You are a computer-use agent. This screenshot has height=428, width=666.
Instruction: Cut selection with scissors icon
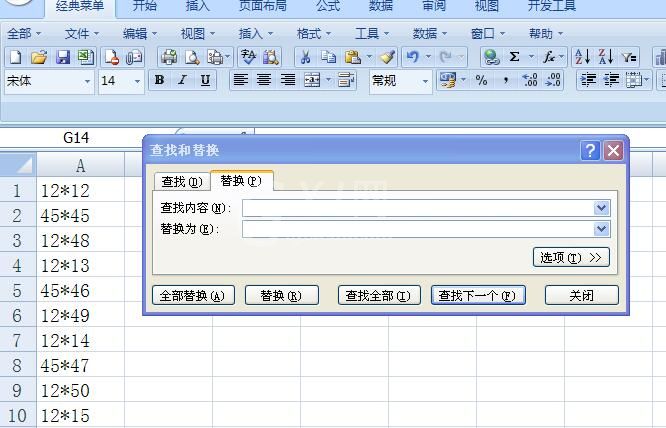[305, 57]
